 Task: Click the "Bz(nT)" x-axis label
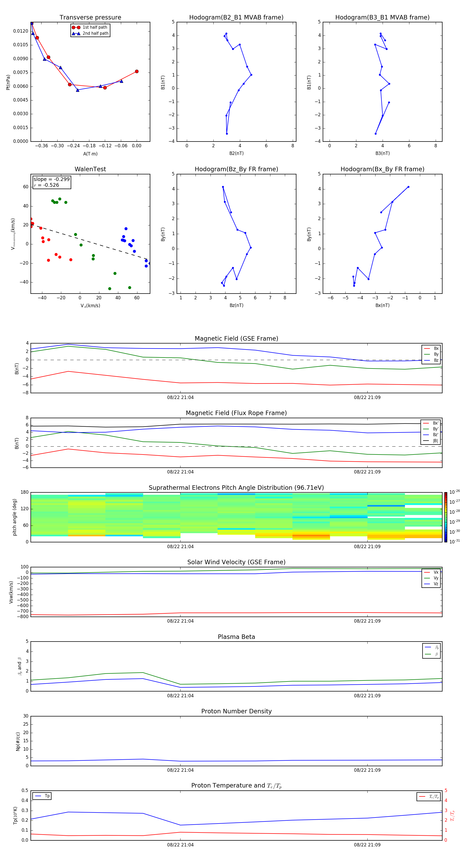coord(236,305)
